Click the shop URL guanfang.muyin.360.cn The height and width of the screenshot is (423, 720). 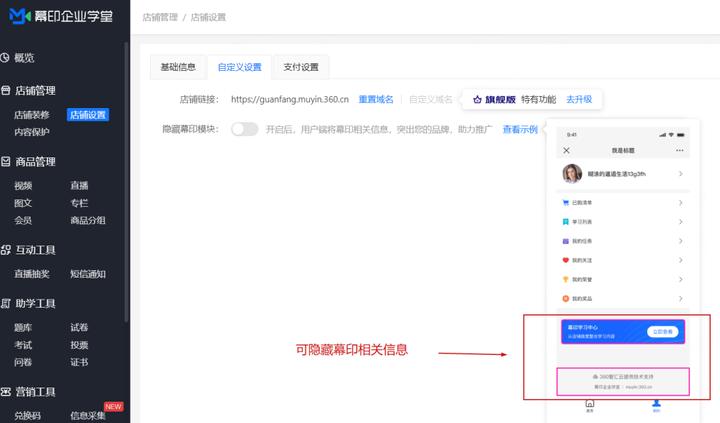click(290, 99)
